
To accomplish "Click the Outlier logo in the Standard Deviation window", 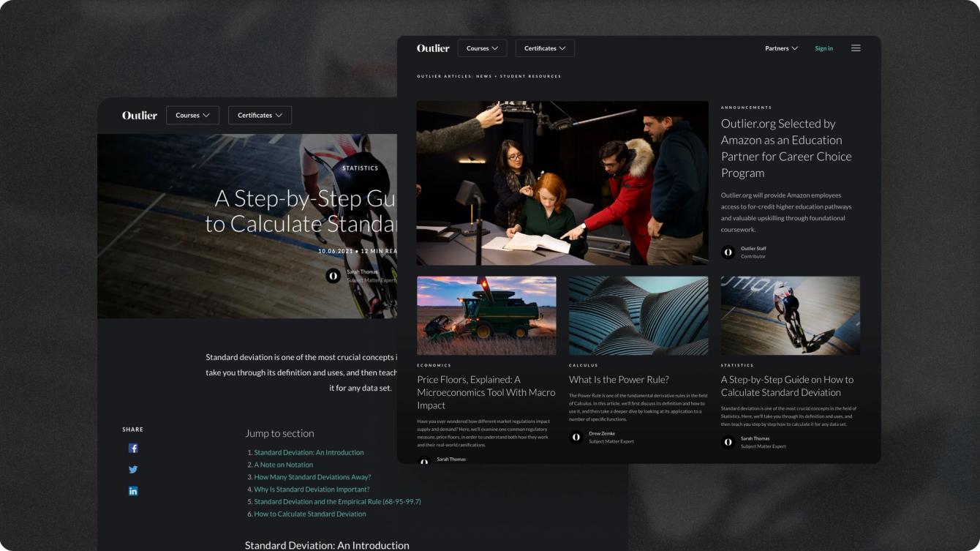I will (x=140, y=116).
